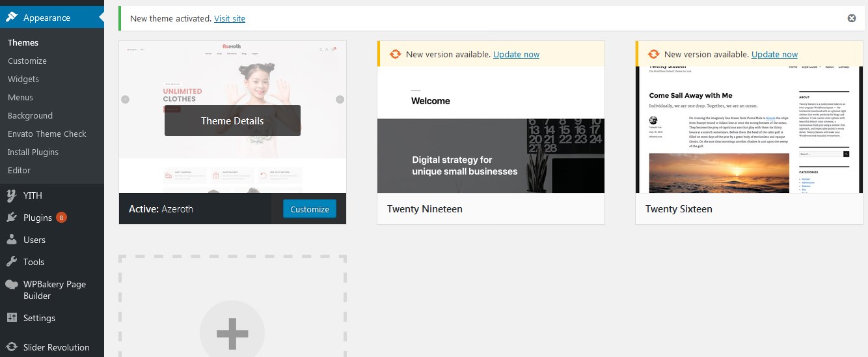Dismiss the New theme activated notice
Viewport: 868px width, 357px height.
(852, 18)
